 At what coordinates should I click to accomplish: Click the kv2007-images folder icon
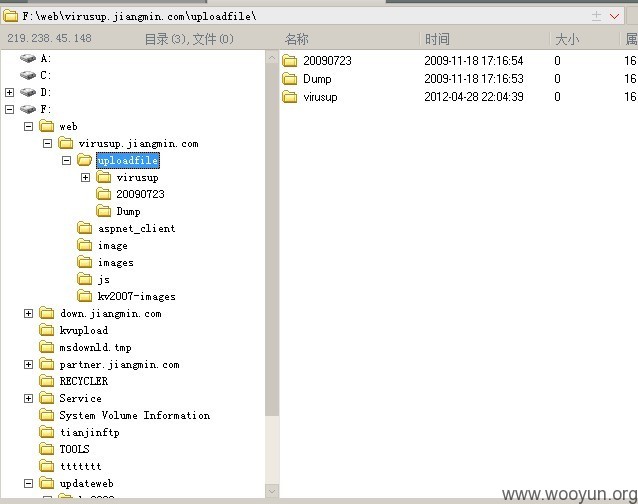[85, 296]
